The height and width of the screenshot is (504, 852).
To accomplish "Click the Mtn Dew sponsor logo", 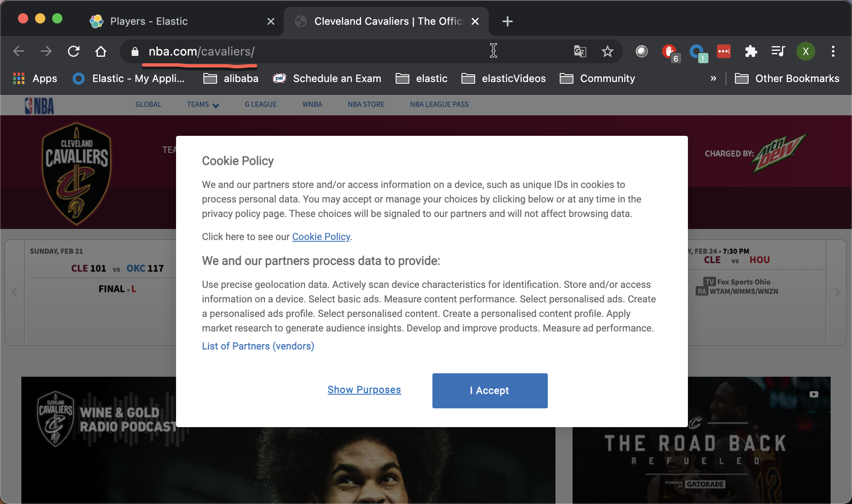I will tap(779, 153).
